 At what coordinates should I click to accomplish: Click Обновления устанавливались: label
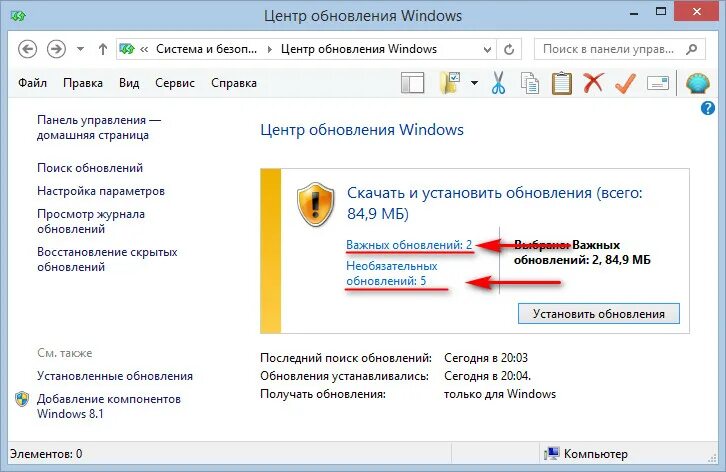344,376
